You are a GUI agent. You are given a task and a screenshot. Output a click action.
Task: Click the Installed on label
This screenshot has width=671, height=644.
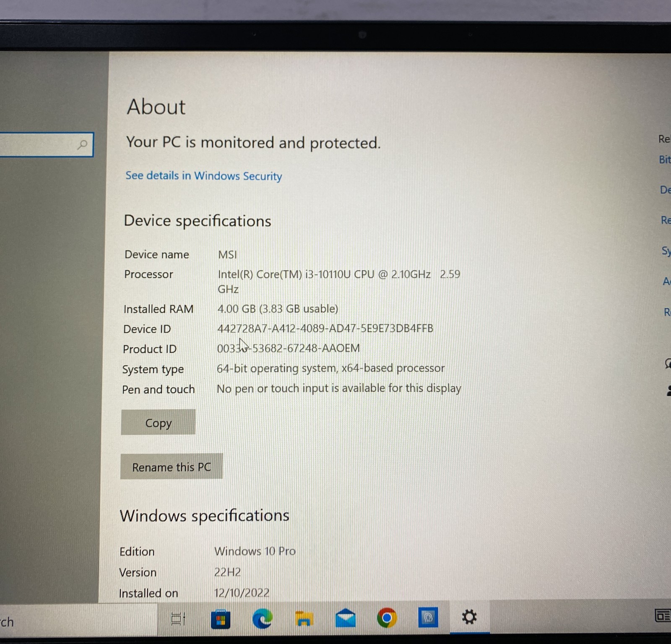click(x=148, y=594)
